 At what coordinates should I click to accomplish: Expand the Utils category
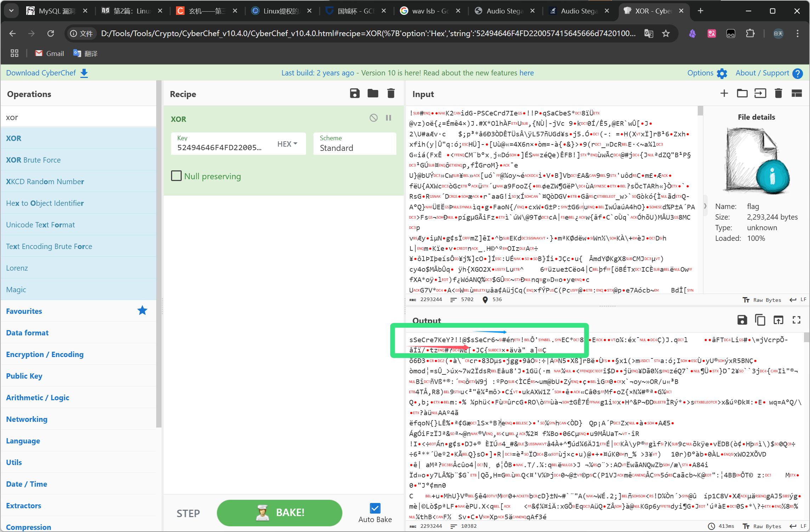coord(78,462)
